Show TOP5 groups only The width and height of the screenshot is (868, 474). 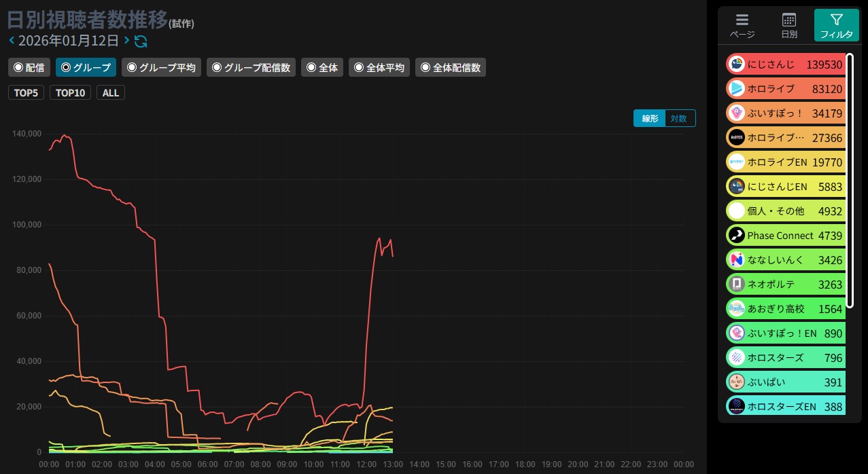(26, 92)
